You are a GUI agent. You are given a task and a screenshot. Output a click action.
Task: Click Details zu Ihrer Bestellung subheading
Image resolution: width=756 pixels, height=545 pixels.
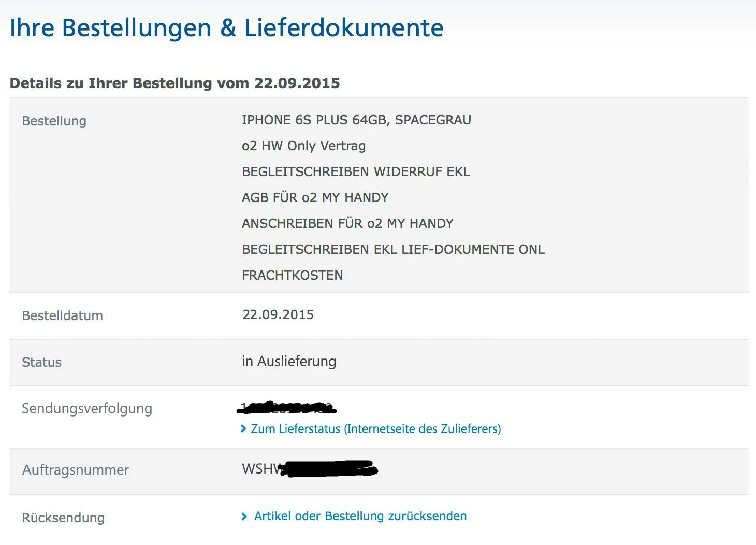pos(175,83)
